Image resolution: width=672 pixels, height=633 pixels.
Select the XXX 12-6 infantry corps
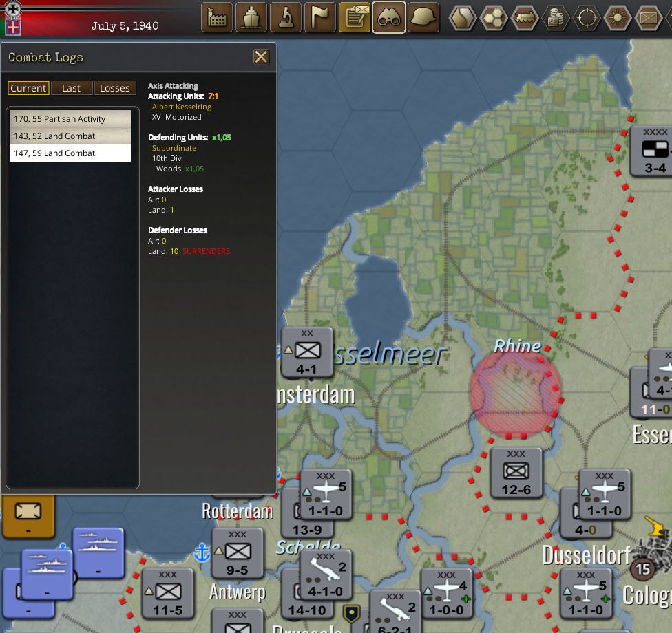516,473
